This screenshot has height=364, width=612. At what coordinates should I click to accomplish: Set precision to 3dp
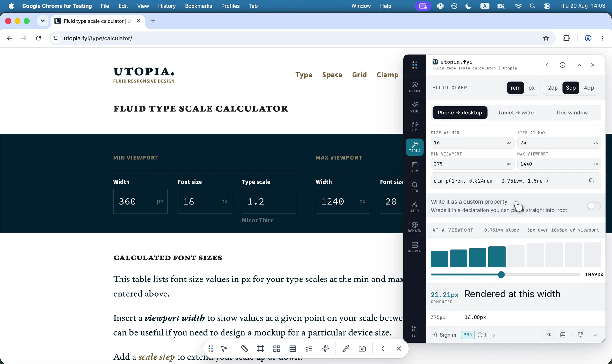point(571,88)
